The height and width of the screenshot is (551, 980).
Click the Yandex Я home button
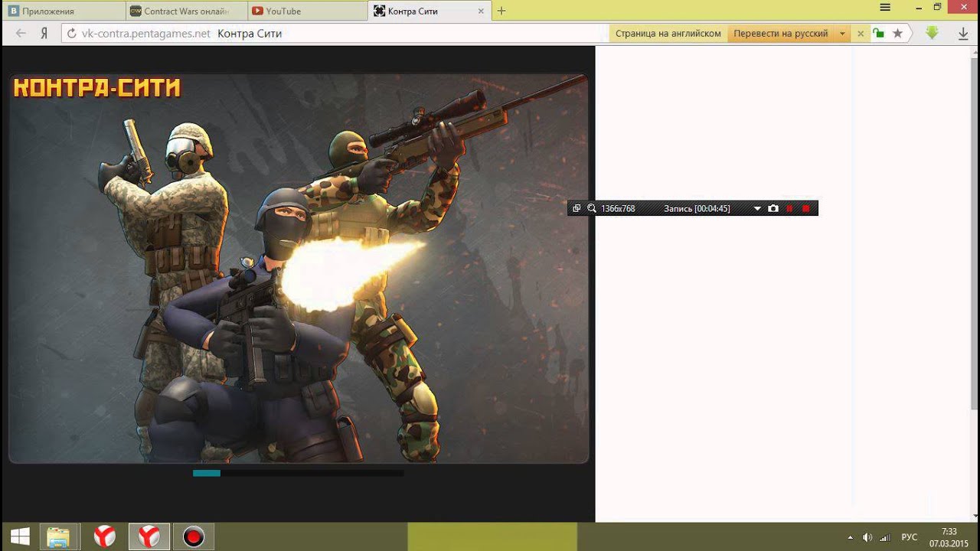[x=44, y=34]
